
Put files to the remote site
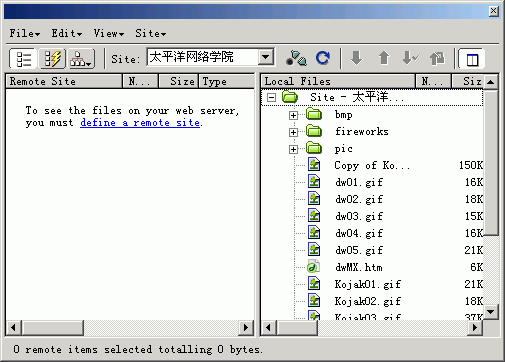[x=384, y=58]
